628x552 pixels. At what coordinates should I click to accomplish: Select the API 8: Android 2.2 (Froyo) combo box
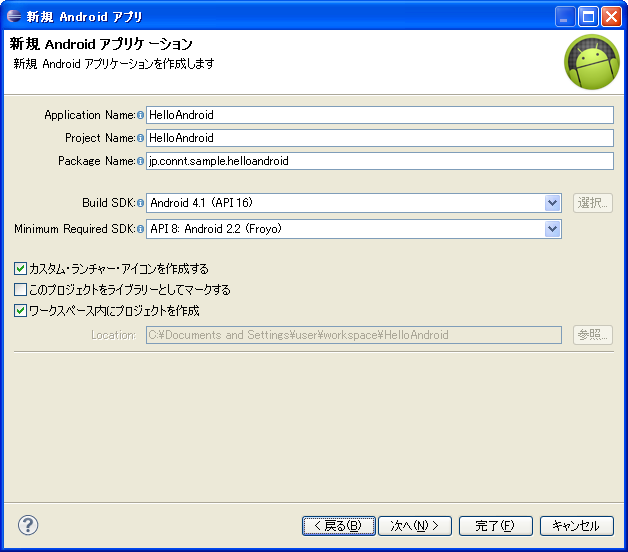click(354, 229)
